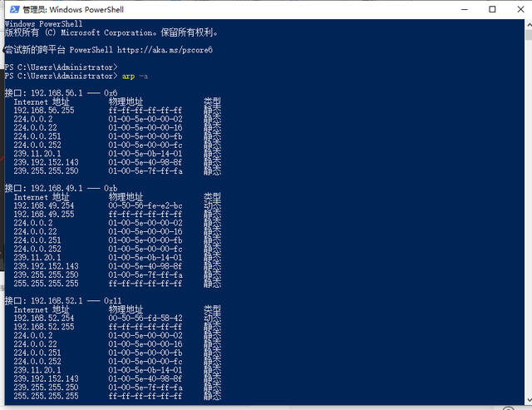532x410 pixels.
Task: Click MAC address 00-50-56-fe-e2-bc
Action: click(145, 205)
